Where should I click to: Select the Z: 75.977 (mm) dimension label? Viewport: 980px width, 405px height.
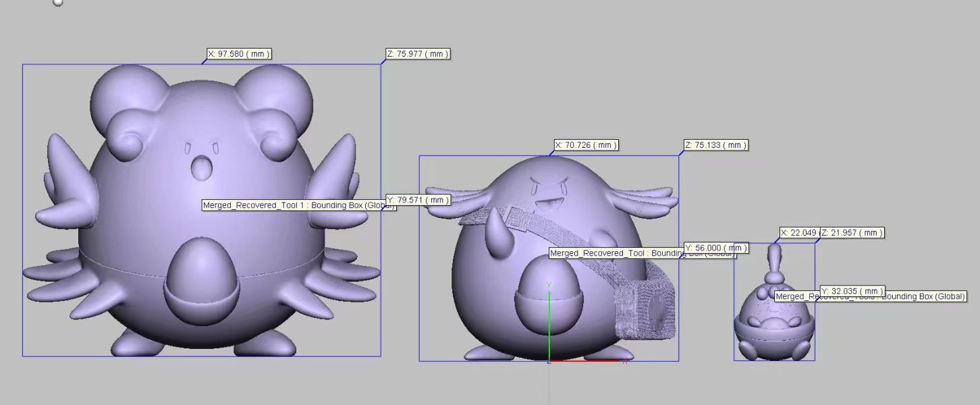[x=416, y=54]
